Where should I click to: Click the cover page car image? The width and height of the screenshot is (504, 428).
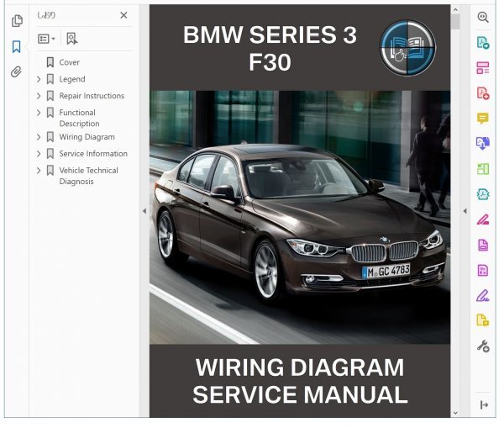pyautogui.click(x=300, y=218)
